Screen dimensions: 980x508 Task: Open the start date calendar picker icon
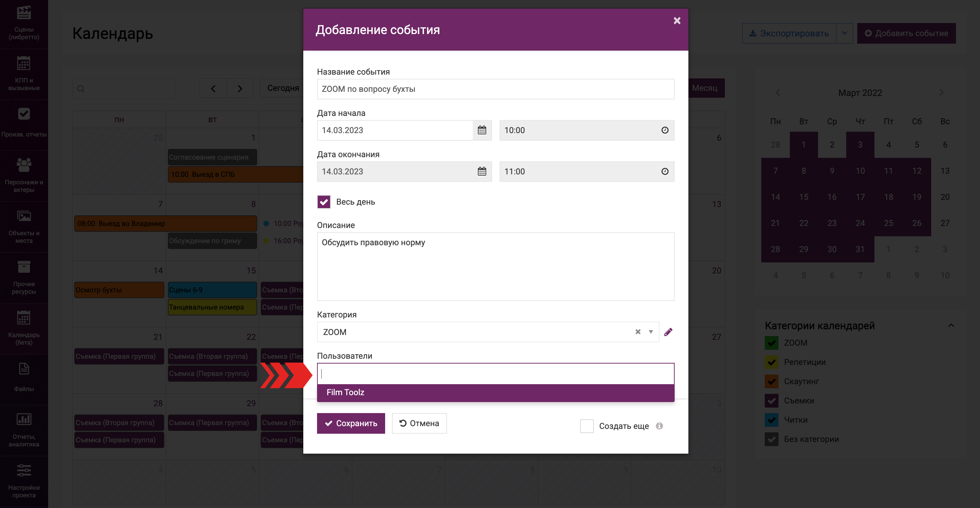coord(482,130)
